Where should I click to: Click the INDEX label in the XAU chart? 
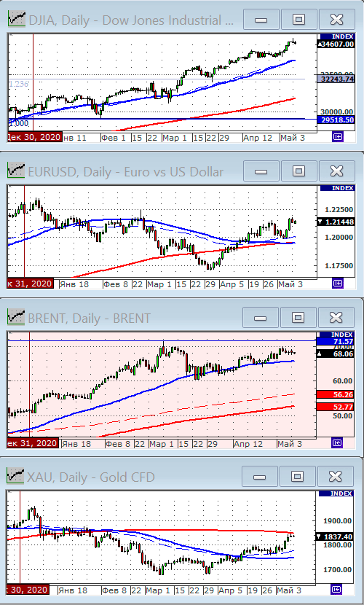[336, 493]
